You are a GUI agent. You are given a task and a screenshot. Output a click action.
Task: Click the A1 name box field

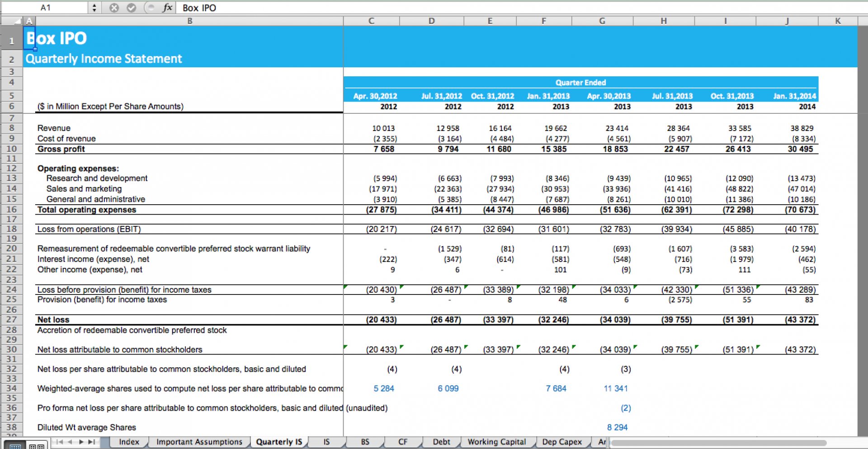pos(45,8)
